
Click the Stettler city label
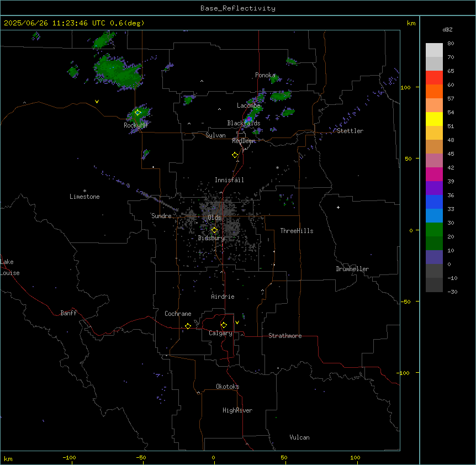[350, 131]
